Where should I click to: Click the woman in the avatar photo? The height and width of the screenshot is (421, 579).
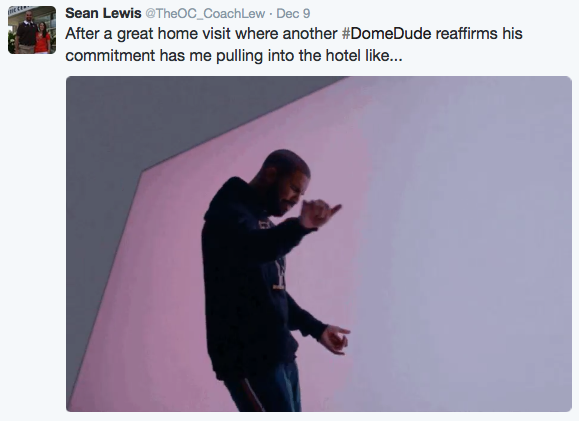click(42, 37)
